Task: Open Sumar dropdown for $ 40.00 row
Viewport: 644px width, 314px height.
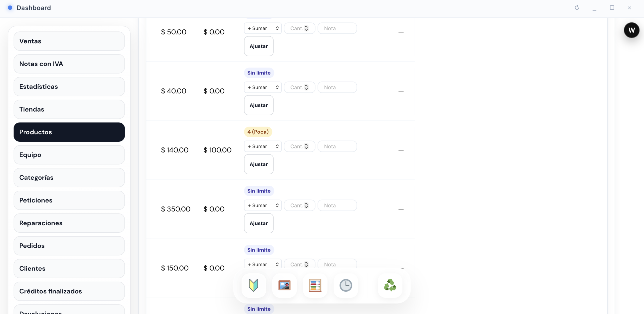Action: click(x=263, y=87)
